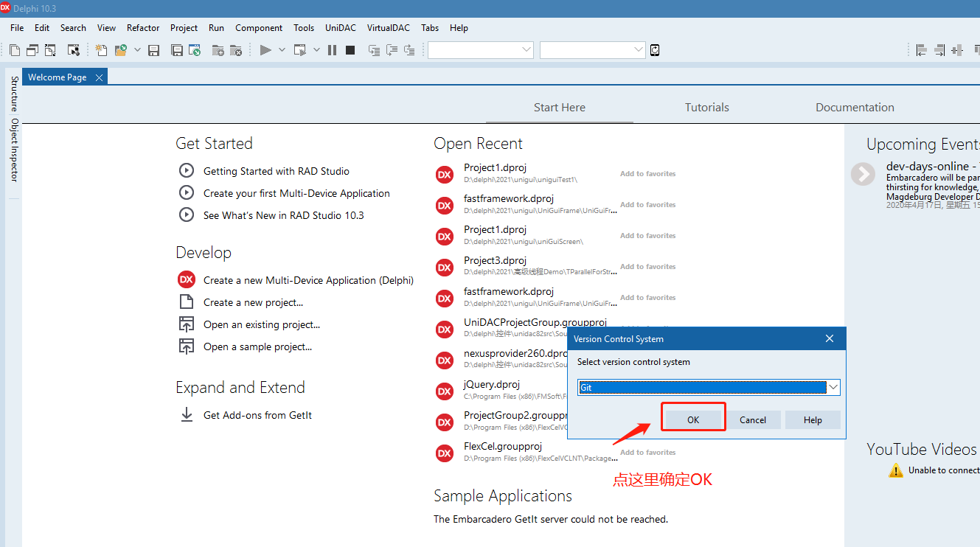Close the Version Control System dialog
980x547 pixels.
coord(830,338)
